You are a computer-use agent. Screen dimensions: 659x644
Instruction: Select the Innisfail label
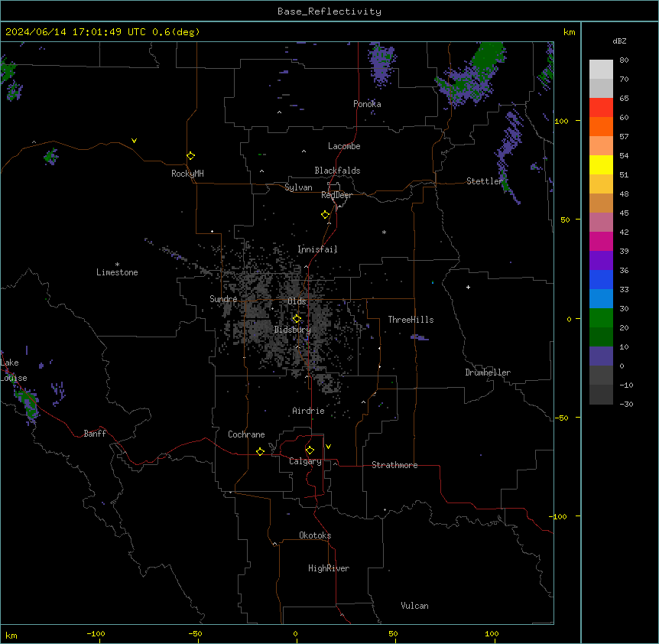tap(317, 249)
